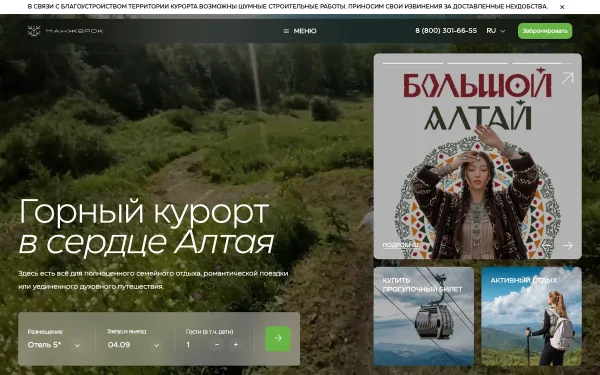600x375 pixels.
Task: Open the hamburger МЕНЮ icon
Action: coord(286,31)
